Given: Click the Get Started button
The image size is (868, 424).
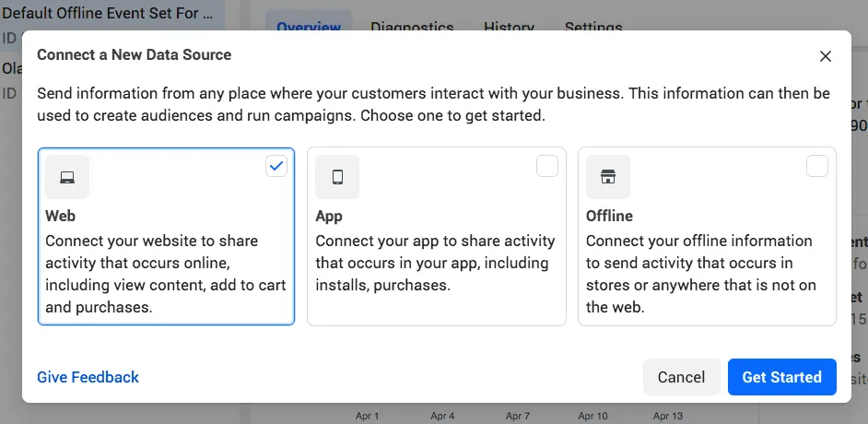Looking at the screenshot, I should click(781, 377).
